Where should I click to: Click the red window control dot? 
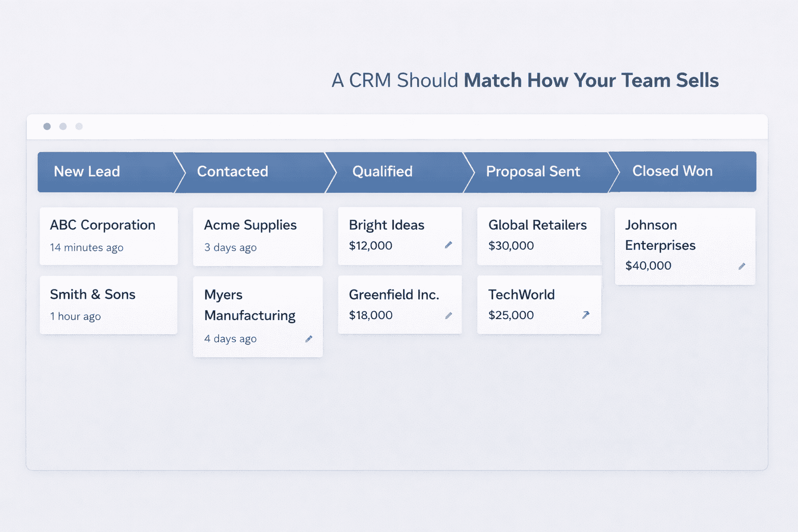47,126
